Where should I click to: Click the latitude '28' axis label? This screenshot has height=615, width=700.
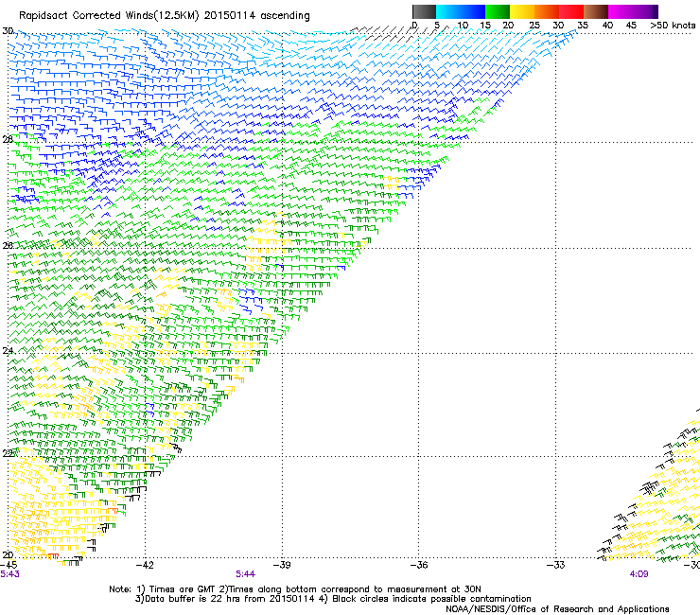coord(8,139)
